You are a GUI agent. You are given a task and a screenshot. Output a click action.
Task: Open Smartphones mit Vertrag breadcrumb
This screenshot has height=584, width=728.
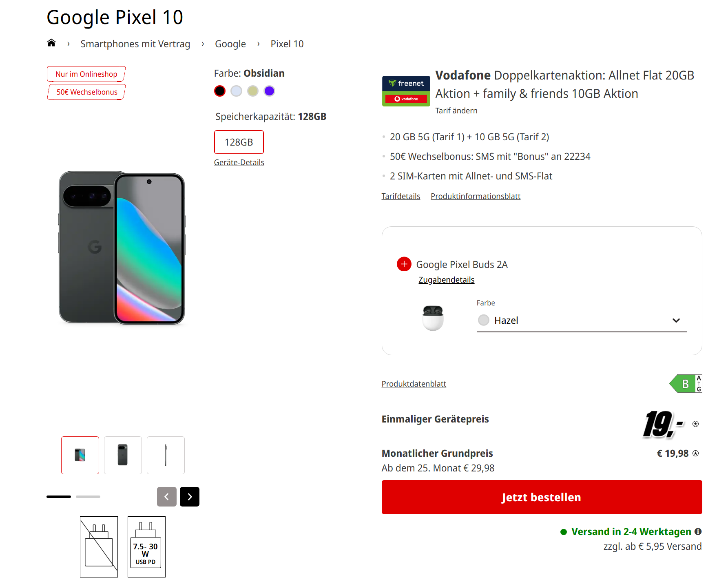(x=135, y=44)
